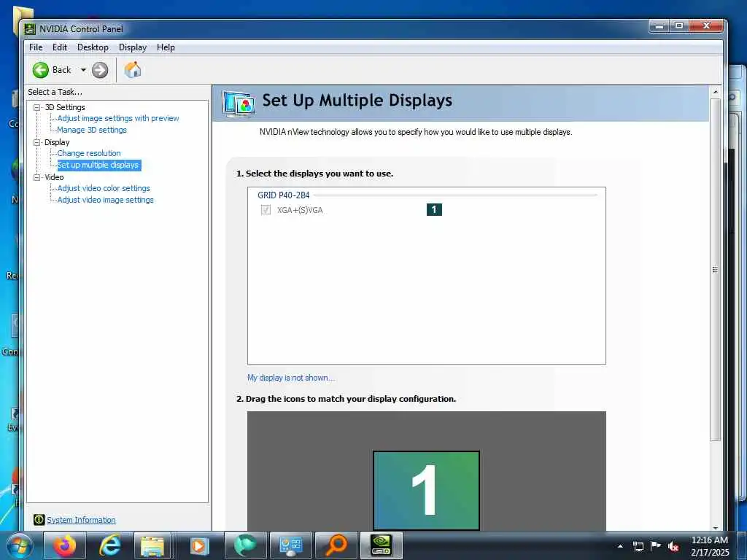
Task: Select Adjust video image settings
Action: 105,200
